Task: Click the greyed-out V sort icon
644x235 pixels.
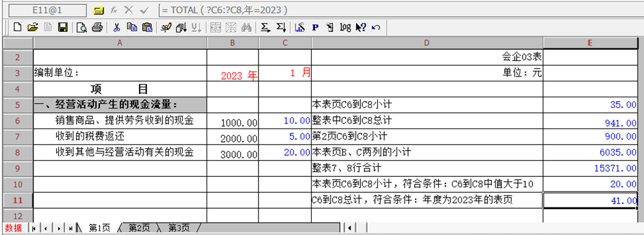Action: pos(196,28)
